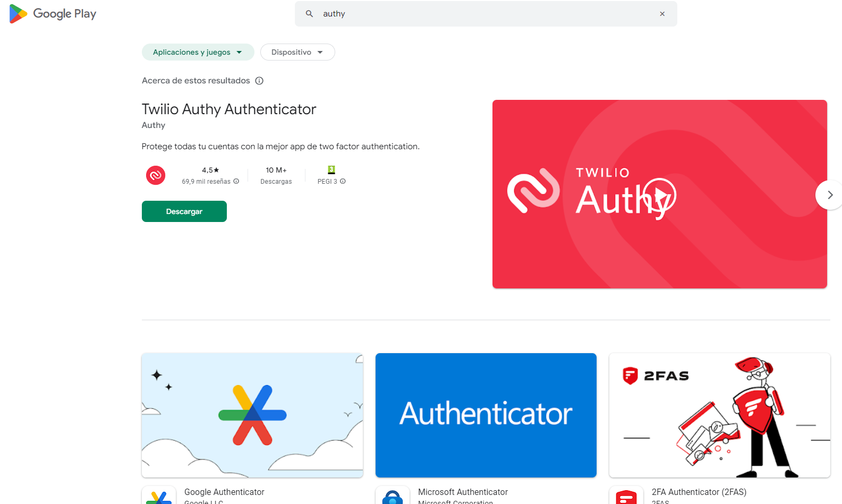Click the Google Play logo

[53, 14]
